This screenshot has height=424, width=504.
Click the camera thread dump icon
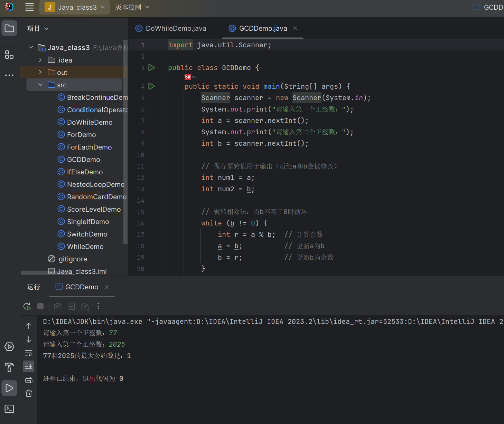point(58,306)
